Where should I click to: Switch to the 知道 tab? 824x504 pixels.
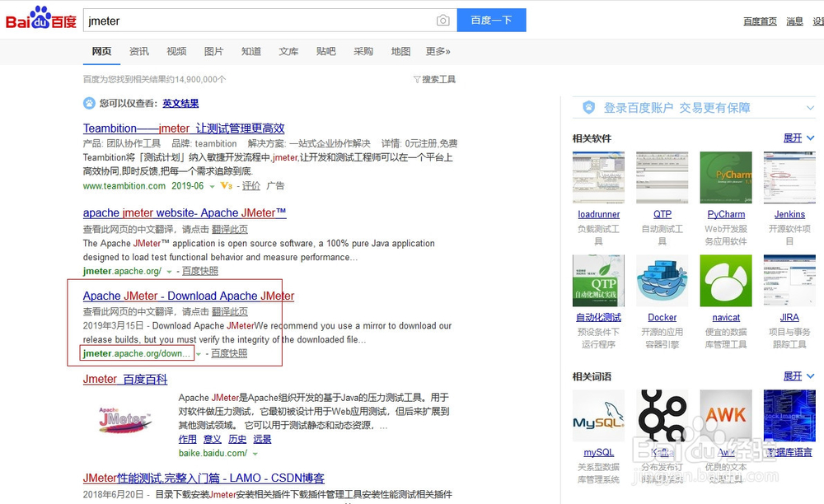click(251, 51)
